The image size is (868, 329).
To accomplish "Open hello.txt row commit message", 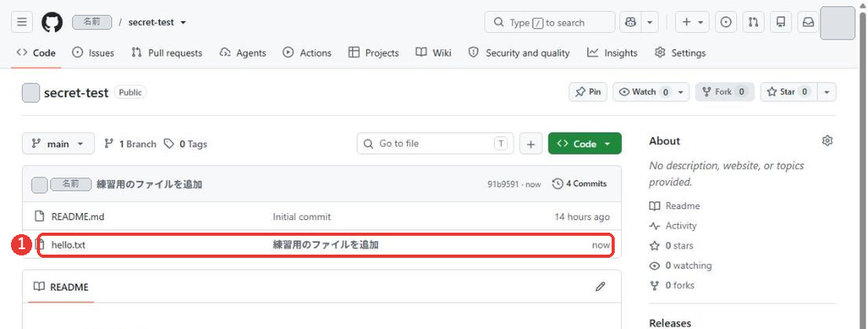I will pyautogui.click(x=325, y=245).
